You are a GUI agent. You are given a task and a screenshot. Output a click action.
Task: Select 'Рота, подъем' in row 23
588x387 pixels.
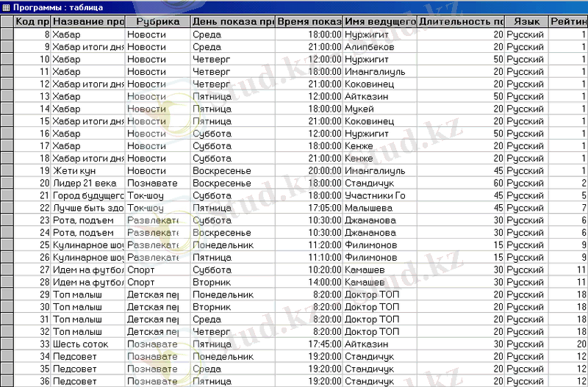click(x=88, y=220)
